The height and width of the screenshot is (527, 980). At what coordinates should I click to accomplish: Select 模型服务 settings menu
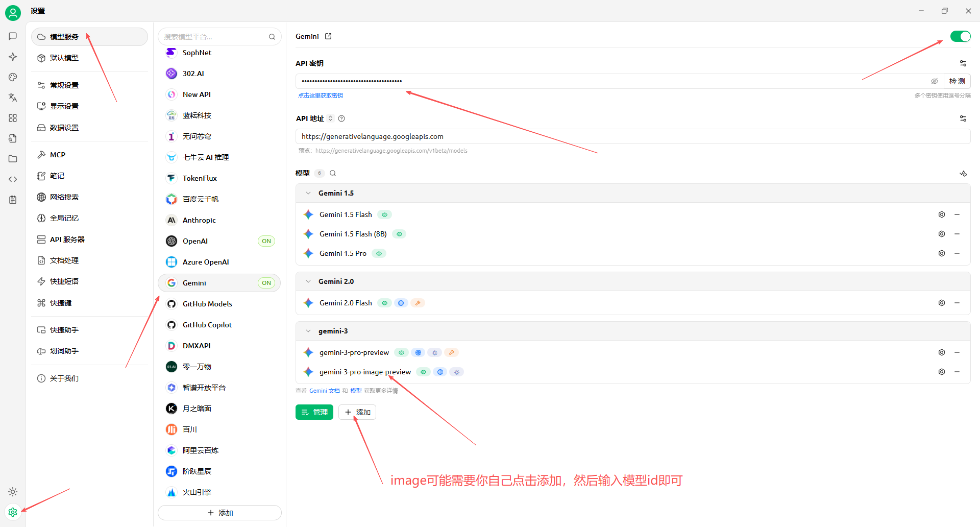[89, 37]
